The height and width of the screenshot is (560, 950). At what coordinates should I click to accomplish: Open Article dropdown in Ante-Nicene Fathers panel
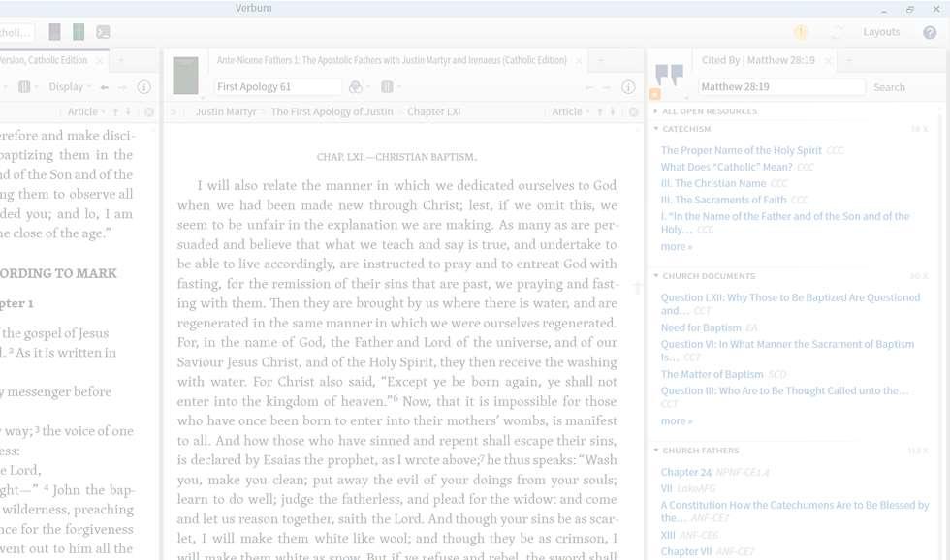570,111
